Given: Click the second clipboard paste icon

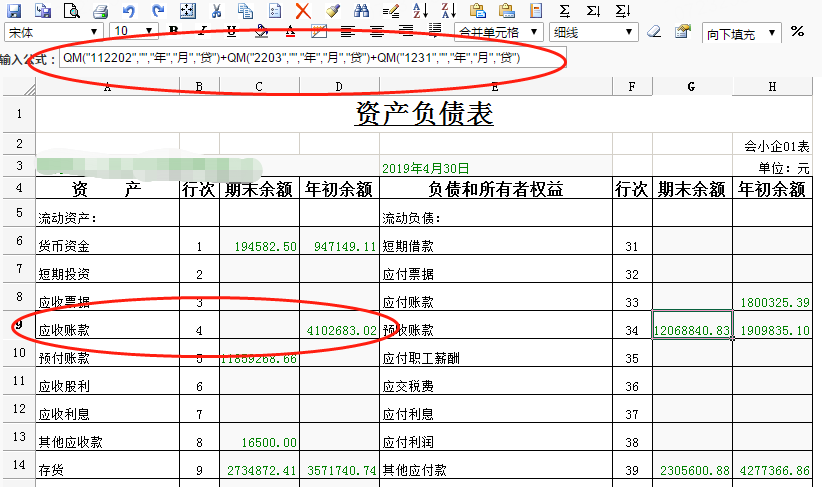Looking at the screenshot, I should (x=506, y=10).
